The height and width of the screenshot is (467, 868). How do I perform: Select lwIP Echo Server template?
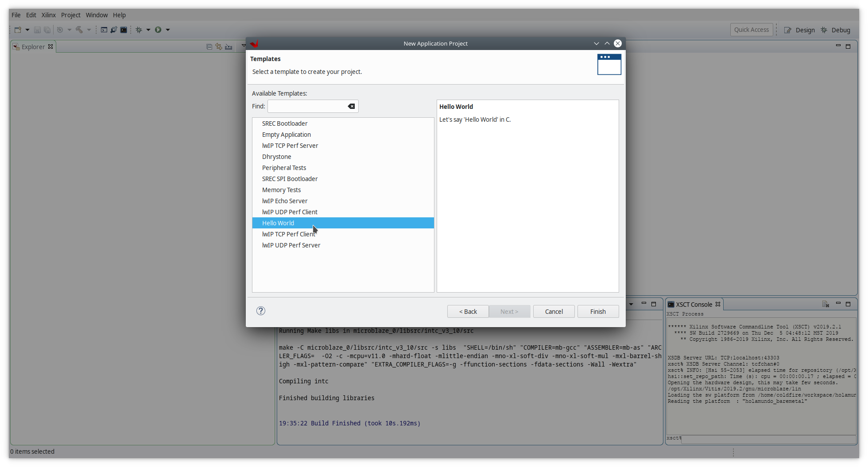343,201
